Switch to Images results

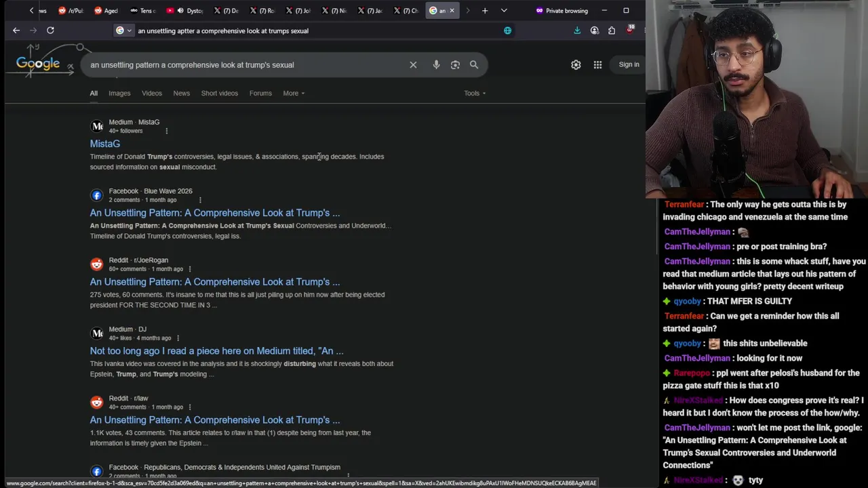pyautogui.click(x=119, y=94)
